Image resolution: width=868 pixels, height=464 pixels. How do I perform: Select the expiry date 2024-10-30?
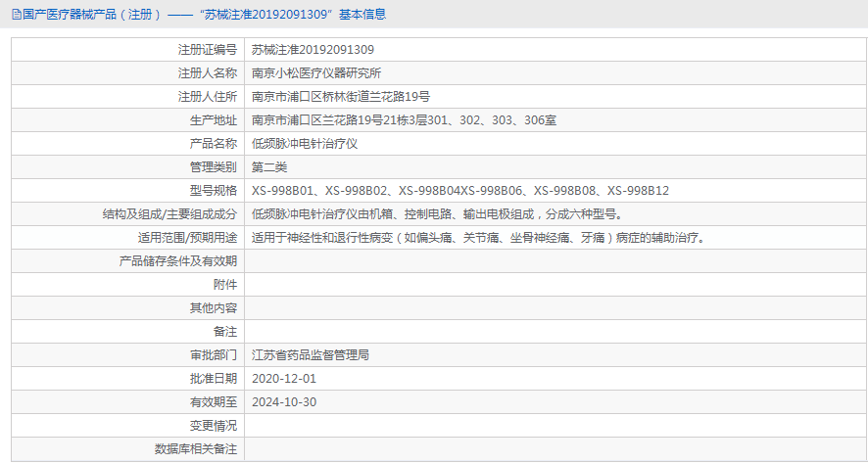pos(284,402)
